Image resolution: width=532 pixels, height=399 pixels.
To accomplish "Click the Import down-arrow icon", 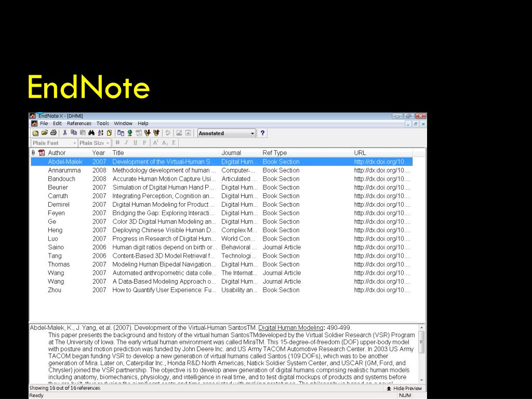I will pos(147,133).
